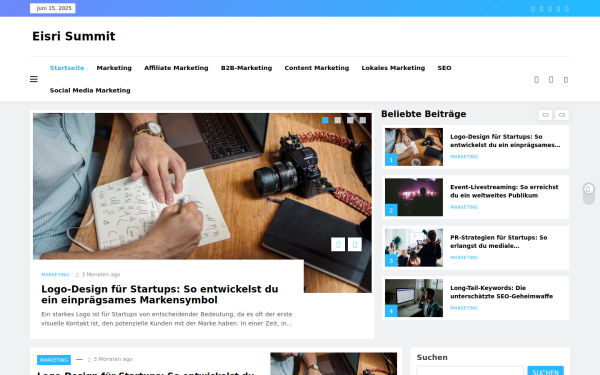This screenshot has height=375, width=600.
Task: Click the middle social icon in the top bar
Action: (550, 9)
